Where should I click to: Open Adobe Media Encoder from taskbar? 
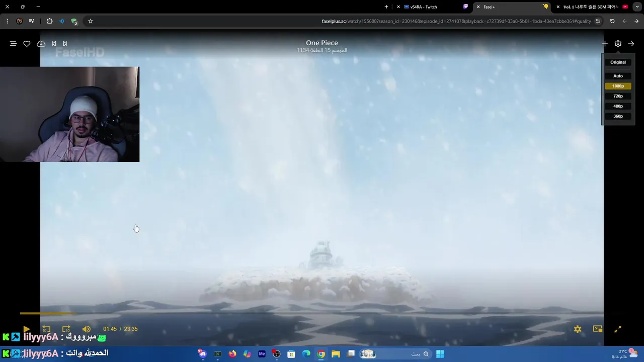coord(262,354)
